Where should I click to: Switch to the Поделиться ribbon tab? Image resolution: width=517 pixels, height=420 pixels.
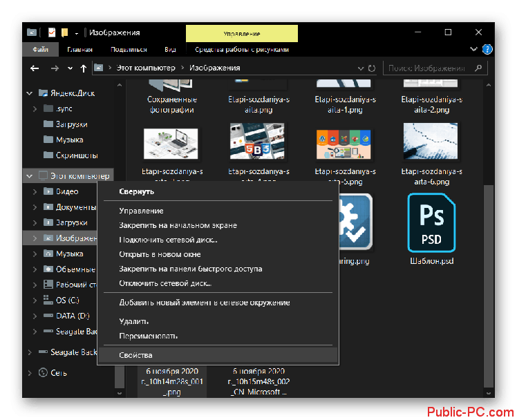[x=129, y=50]
